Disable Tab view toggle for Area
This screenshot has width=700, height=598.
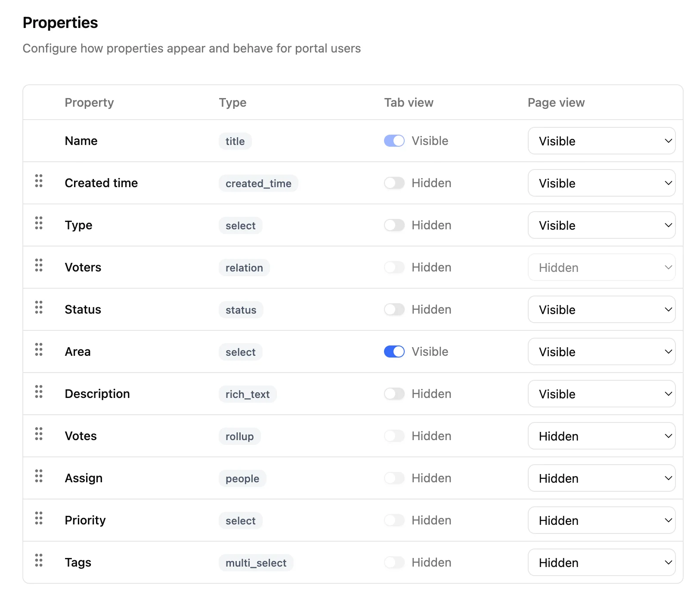[394, 351]
